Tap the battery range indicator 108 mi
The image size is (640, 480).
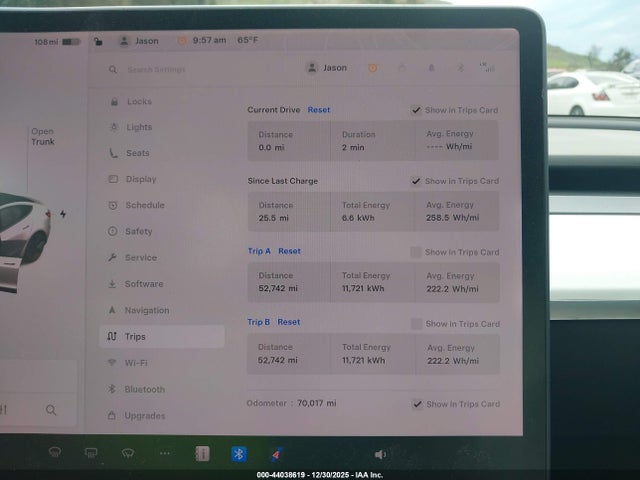click(57, 42)
